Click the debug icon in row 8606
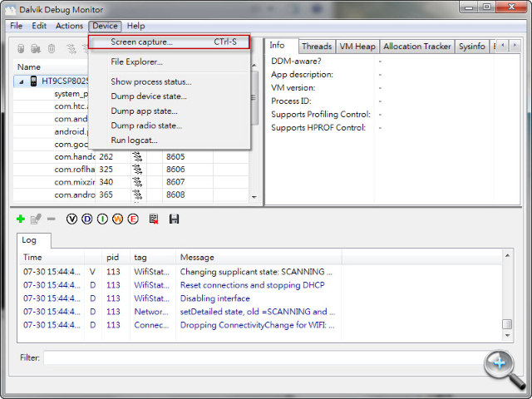 point(137,170)
